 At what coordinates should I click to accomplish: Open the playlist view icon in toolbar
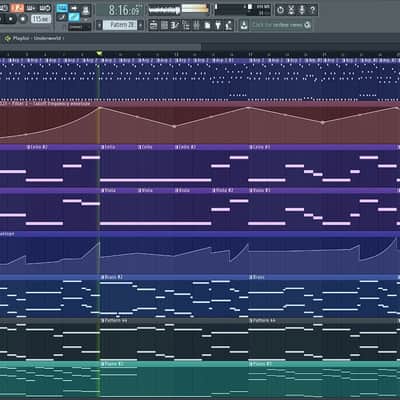coord(153,25)
